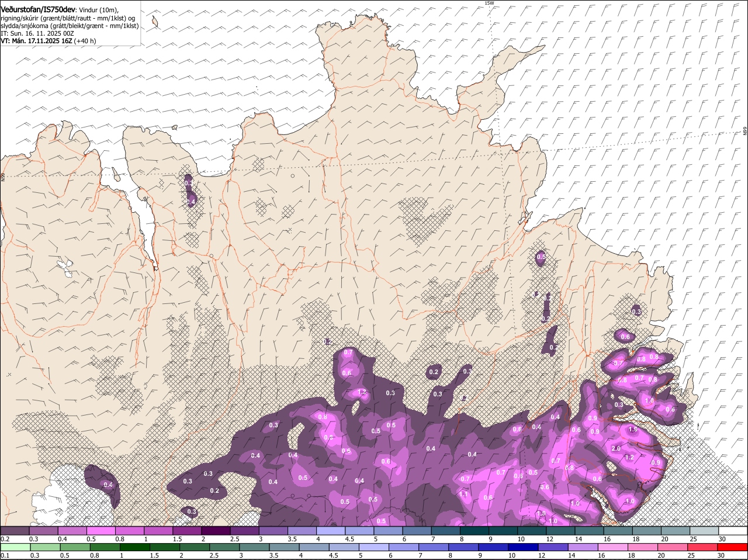Pick the lavender swatch between 14 and 16 in lower row
This screenshot has width=748, height=560.
click(582, 547)
